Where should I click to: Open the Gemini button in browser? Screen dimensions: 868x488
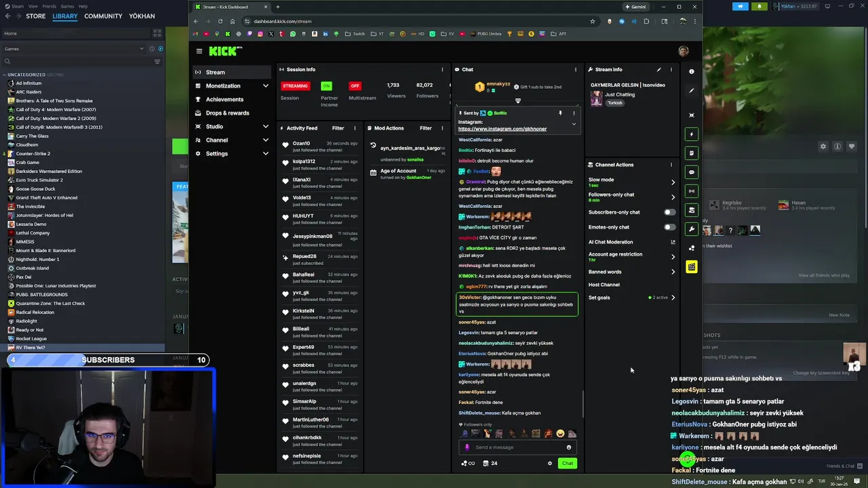(x=635, y=7)
